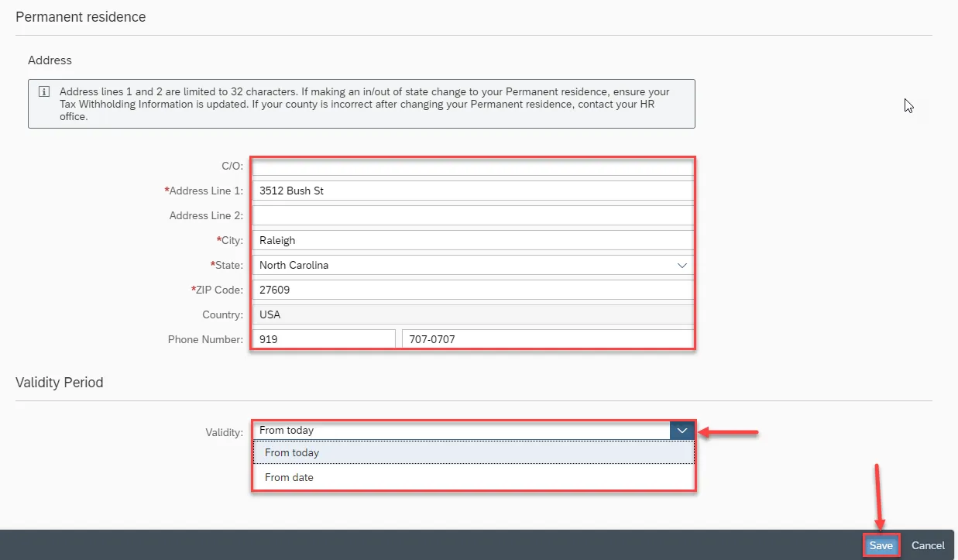
Task: Click the Address subsection title
Action: tap(50, 60)
